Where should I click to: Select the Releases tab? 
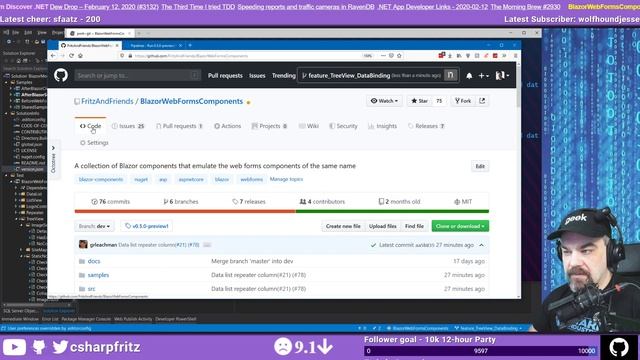point(426,126)
